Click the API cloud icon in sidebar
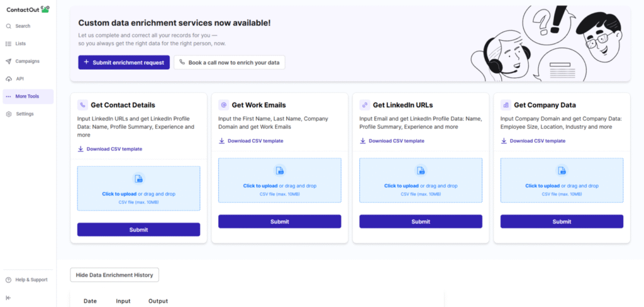Screen dimensions: 644x307 [x=9, y=79]
